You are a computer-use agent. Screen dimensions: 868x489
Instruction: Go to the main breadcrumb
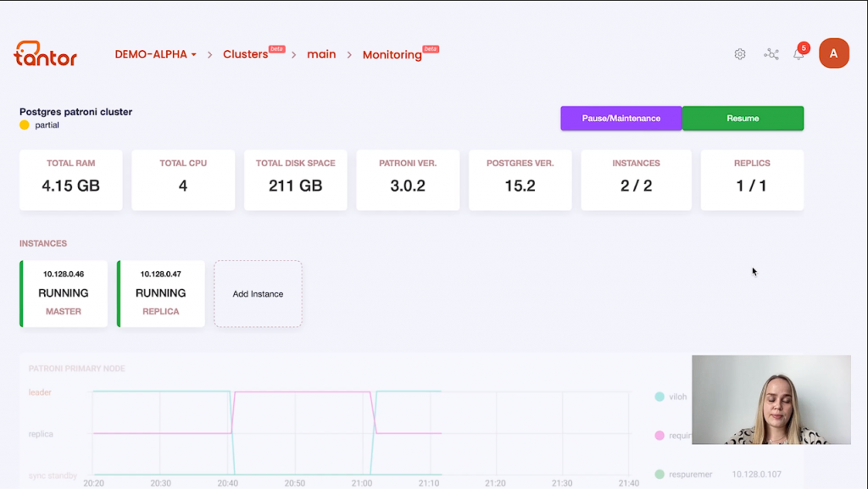click(321, 54)
